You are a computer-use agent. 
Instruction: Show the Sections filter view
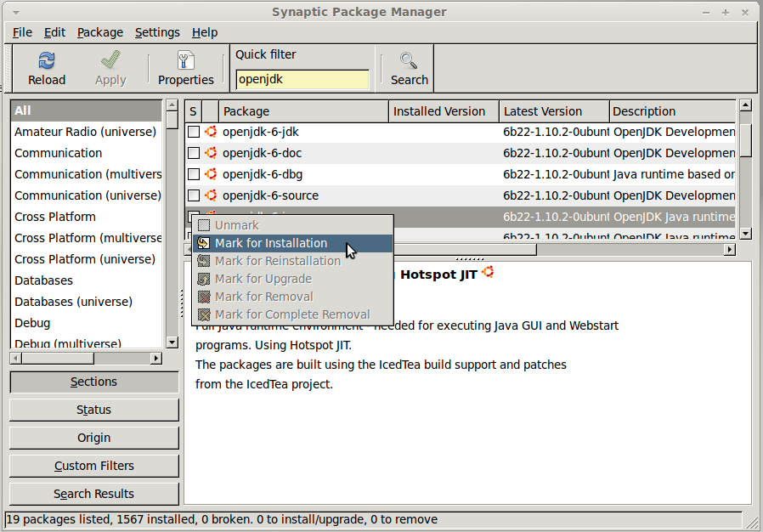(x=94, y=382)
